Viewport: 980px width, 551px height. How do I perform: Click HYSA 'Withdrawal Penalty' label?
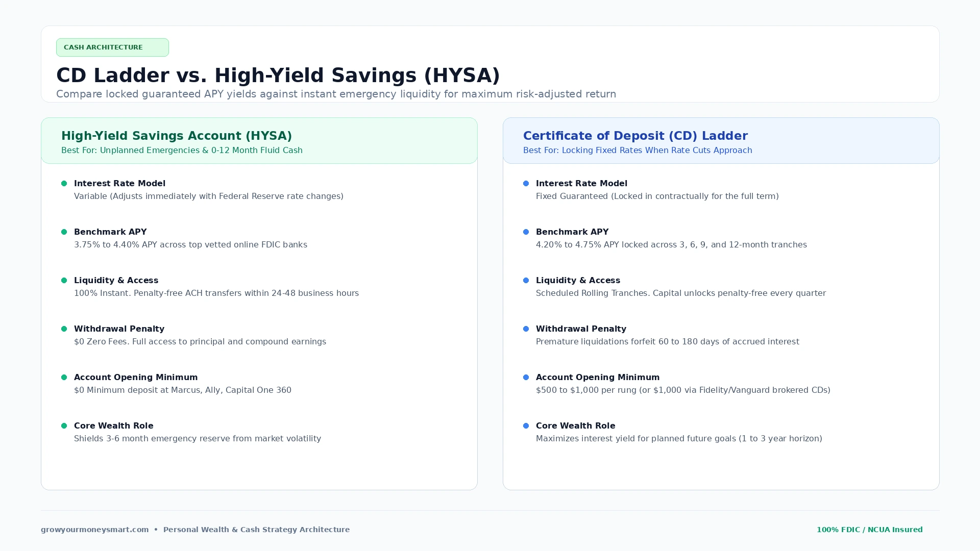[x=119, y=329]
